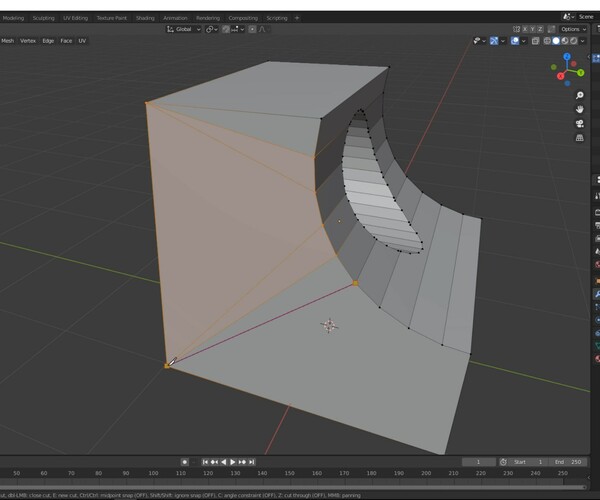The width and height of the screenshot is (600, 500).
Task: Open the Global transform orientation dropdown
Action: pos(184,29)
